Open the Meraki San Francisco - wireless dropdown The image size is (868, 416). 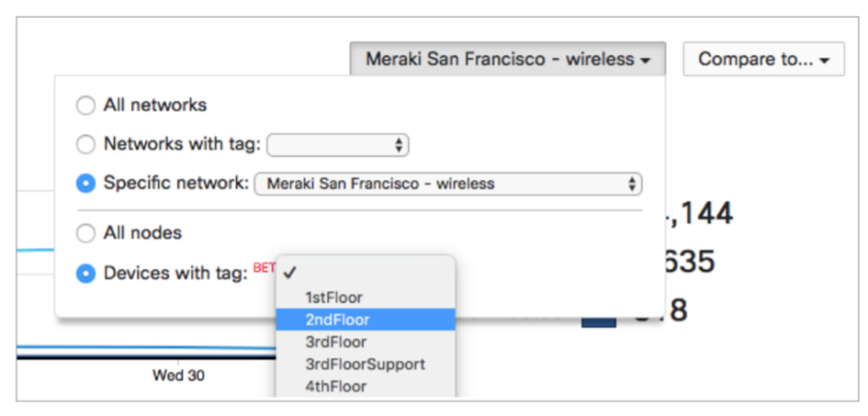pos(508,60)
